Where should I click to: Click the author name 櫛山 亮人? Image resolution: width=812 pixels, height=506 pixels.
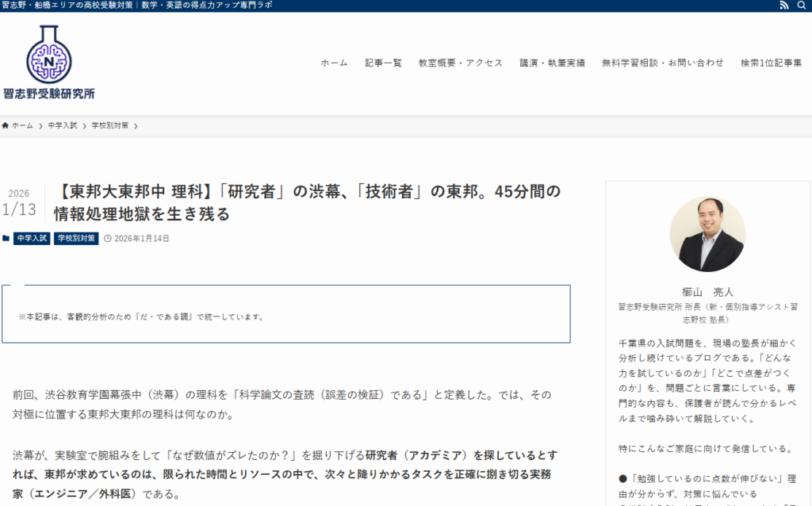[x=707, y=291]
